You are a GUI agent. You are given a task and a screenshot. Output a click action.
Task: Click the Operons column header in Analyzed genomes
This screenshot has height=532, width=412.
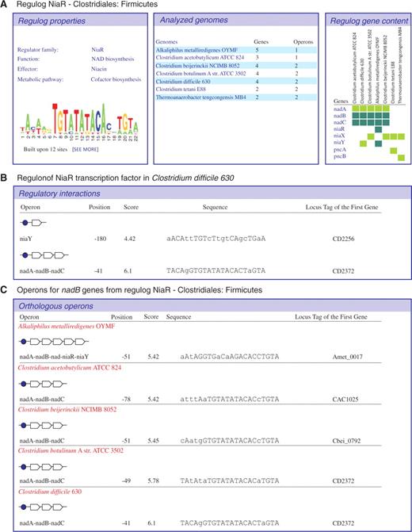click(x=303, y=42)
